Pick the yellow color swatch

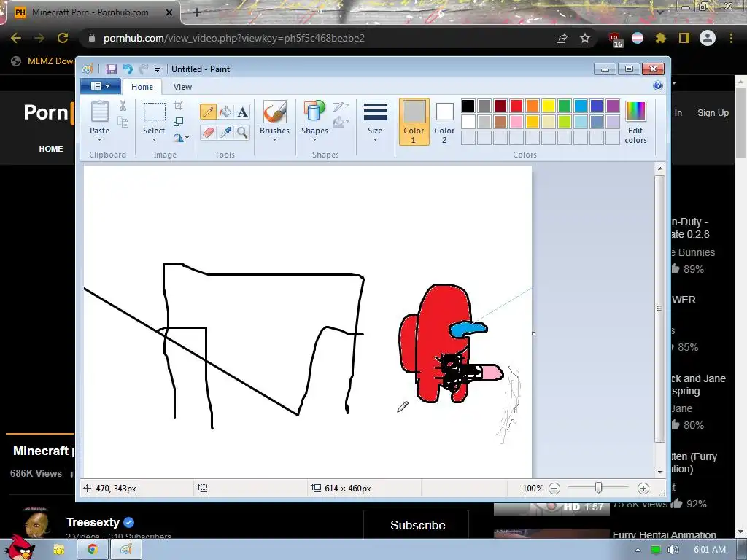[x=549, y=106]
